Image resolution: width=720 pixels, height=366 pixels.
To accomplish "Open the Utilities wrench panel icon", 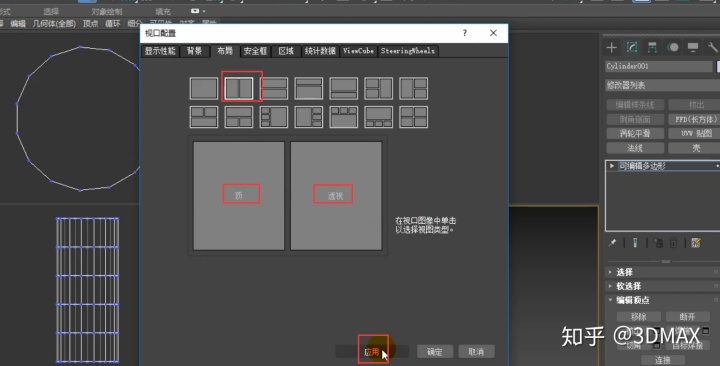I will 713,47.
